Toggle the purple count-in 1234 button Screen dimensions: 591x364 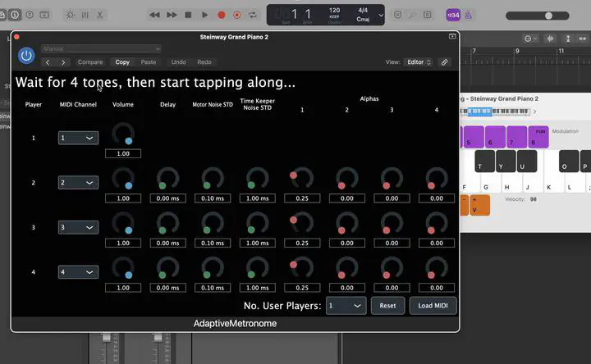click(x=452, y=15)
